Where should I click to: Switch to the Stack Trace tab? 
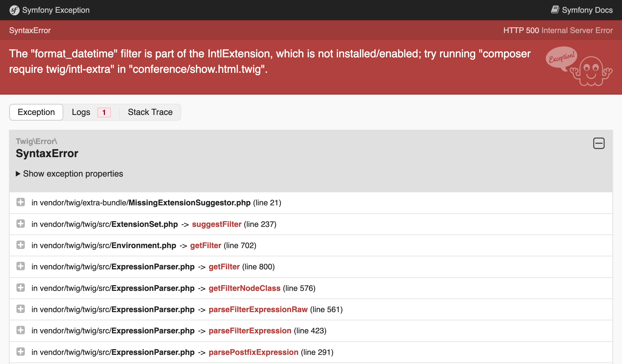150,112
